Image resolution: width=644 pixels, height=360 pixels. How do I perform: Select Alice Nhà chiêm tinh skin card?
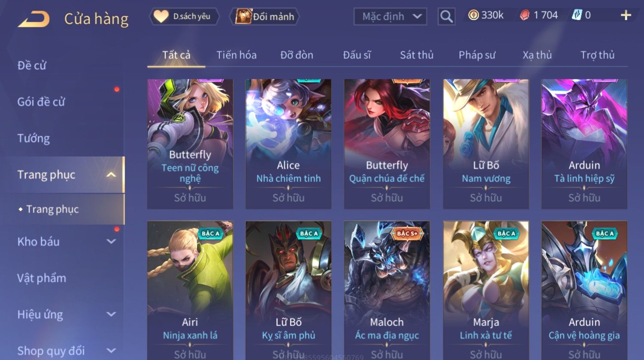point(288,144)
